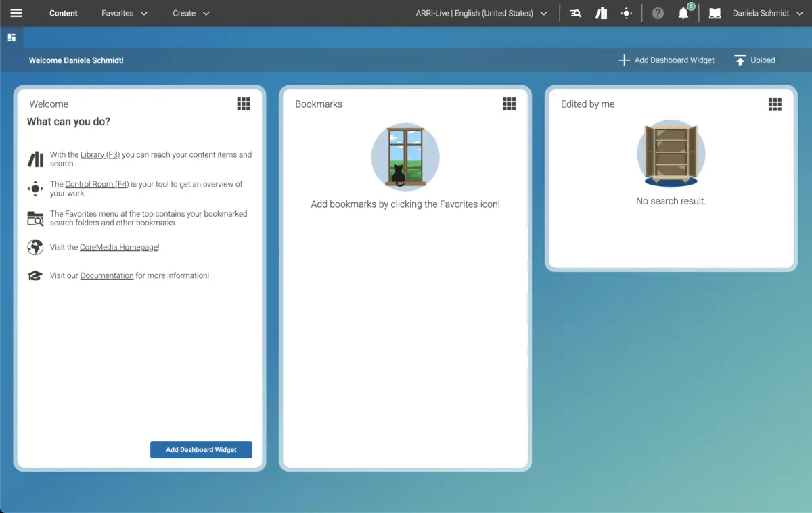The height and width of the screenshot is (513, 812).
Task: Click the blue Add Dashboard Widget button
Action: [x=201, y=449]
